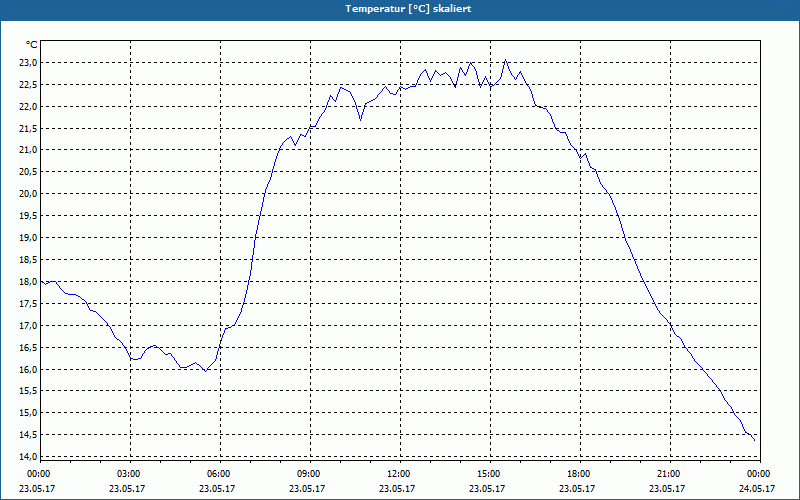The image size is (800, 500).
Task: Pick the 21,0 y-axis value
Action: pyautogui.click(x=29, y=150)
